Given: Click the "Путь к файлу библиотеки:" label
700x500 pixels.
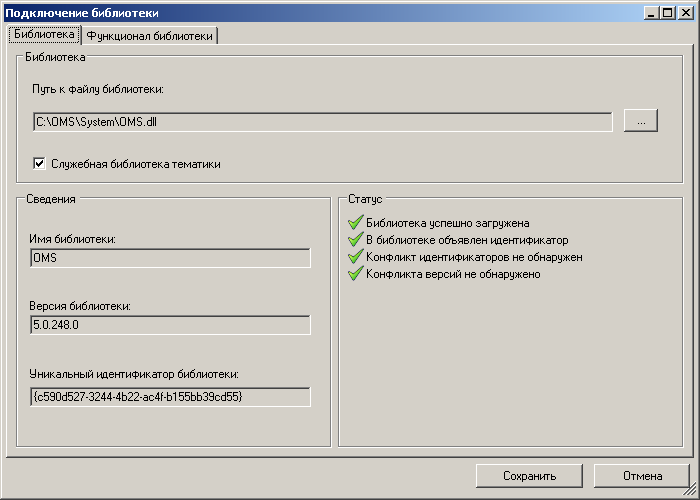Looking at the screenshot, I should (97, 90).
